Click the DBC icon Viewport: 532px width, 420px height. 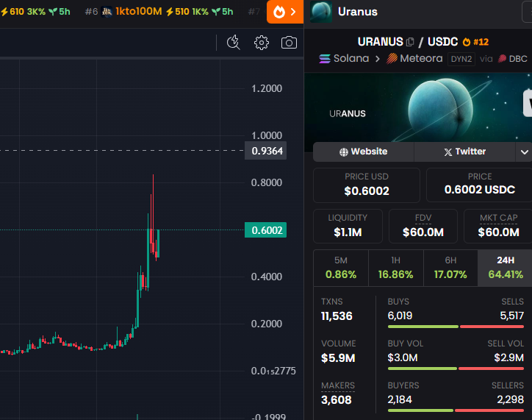coord(502,59)
